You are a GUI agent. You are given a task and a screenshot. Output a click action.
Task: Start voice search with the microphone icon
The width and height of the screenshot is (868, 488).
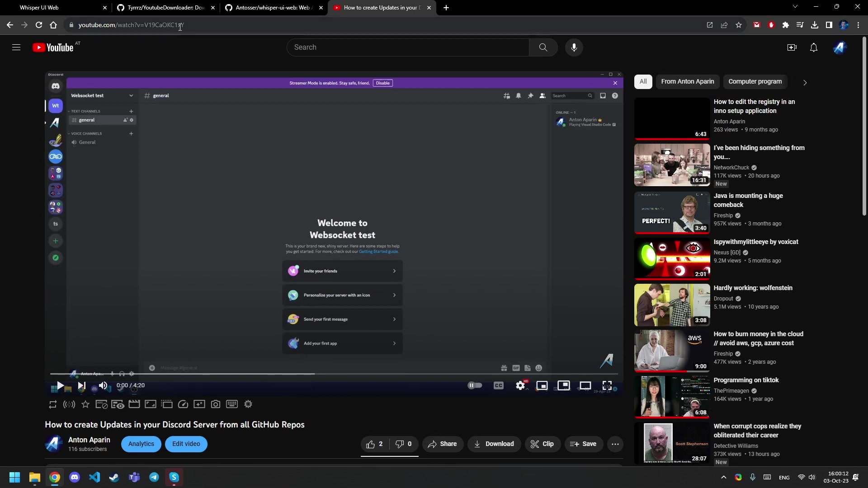(x=574, y=47)
